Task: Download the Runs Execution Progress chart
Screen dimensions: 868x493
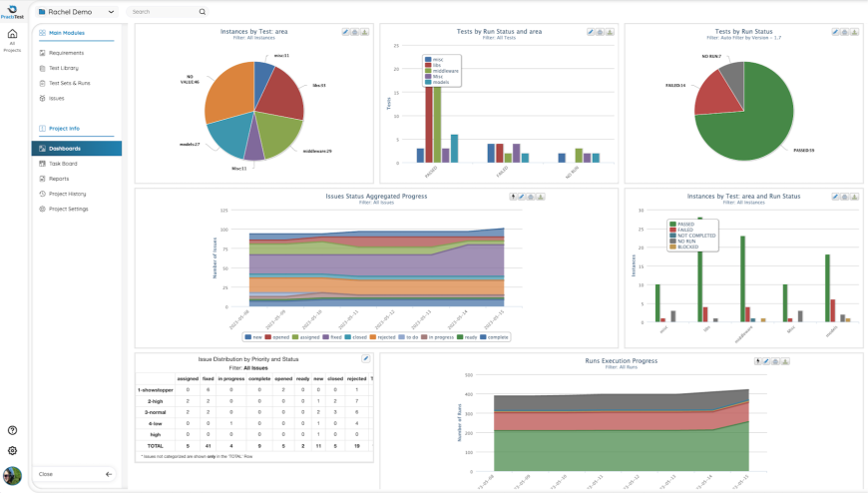Action: [785, 361]
